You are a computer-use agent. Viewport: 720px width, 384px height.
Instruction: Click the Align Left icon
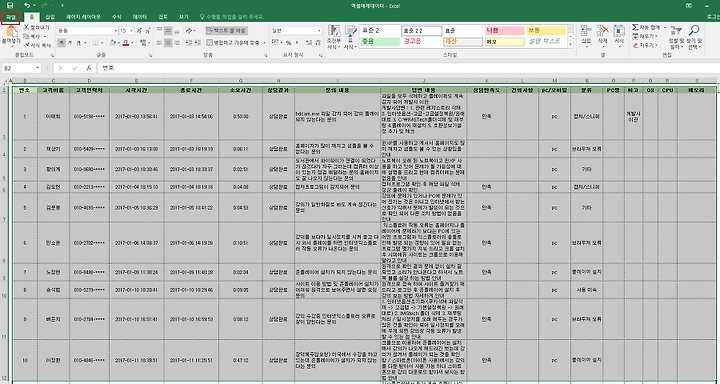tap(159, 43)
